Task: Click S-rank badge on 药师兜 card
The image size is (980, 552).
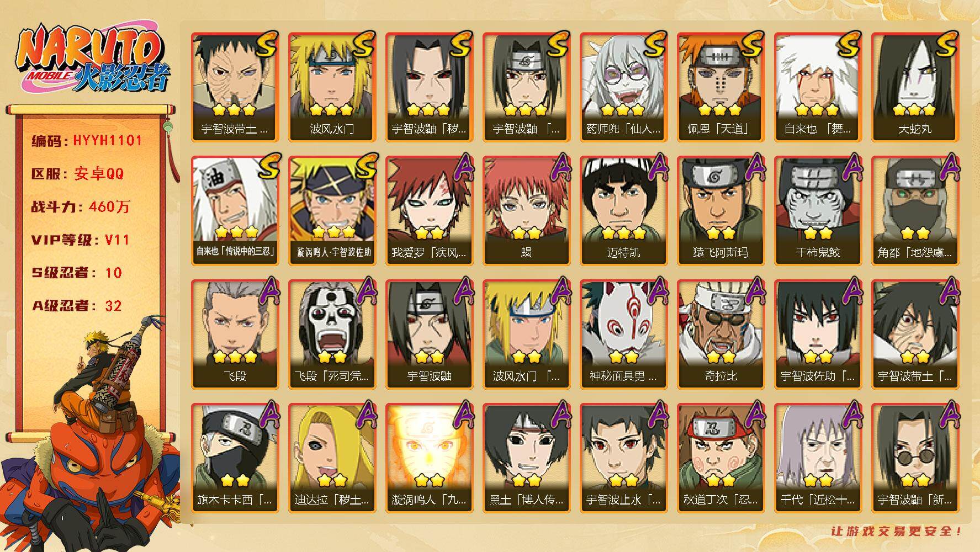Action: click(x=654, y=44)
